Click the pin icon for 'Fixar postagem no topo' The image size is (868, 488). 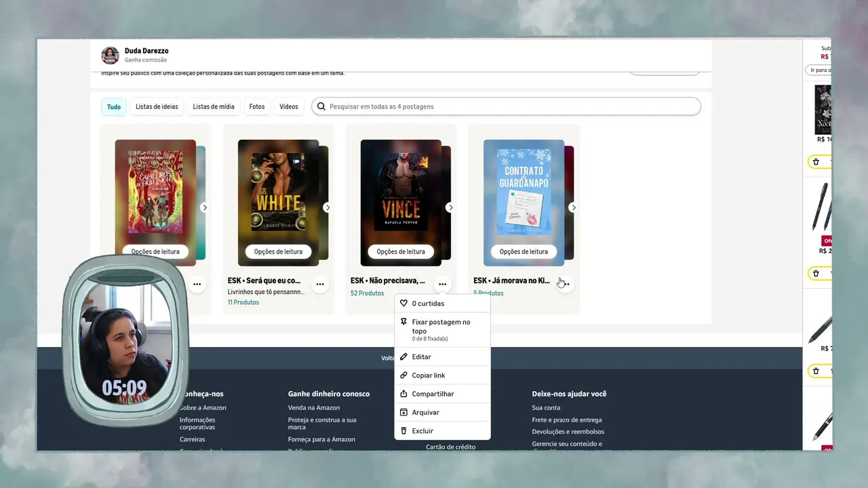coord(403,322)
